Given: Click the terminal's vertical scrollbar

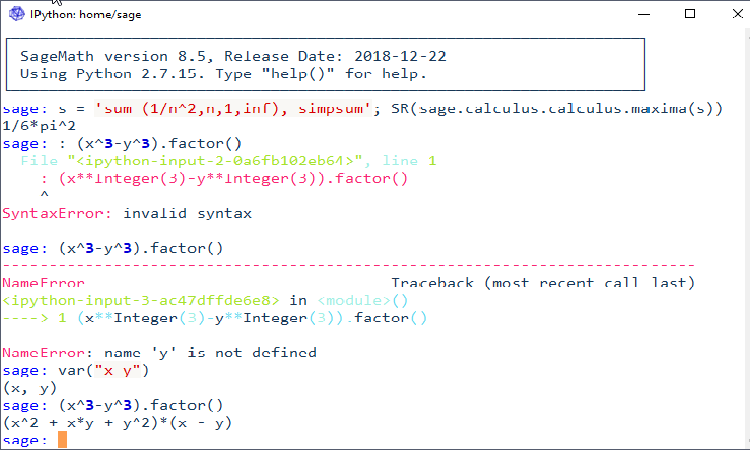Looking at the screenshot, I should click(x=747, y=239).
